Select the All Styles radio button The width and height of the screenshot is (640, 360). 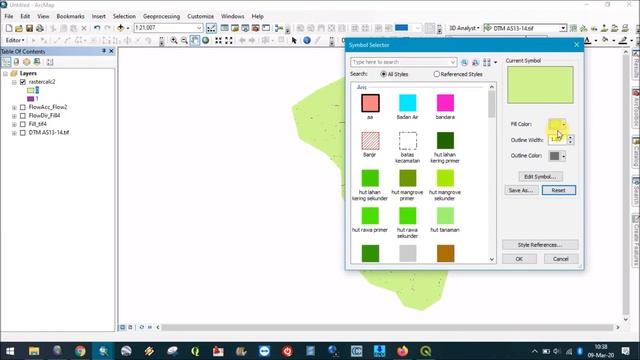[x=383, y=74]
